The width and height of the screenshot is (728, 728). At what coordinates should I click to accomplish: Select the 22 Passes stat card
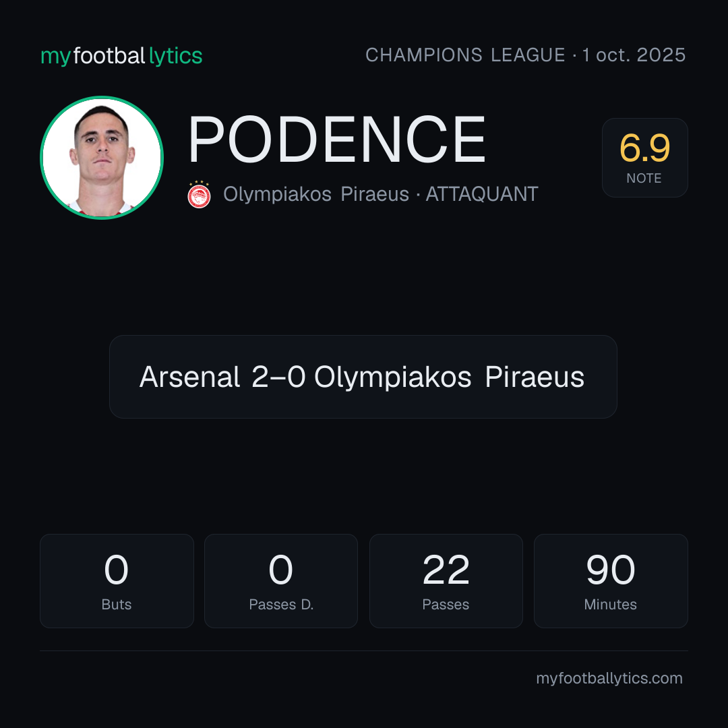(x=446, y=581)
